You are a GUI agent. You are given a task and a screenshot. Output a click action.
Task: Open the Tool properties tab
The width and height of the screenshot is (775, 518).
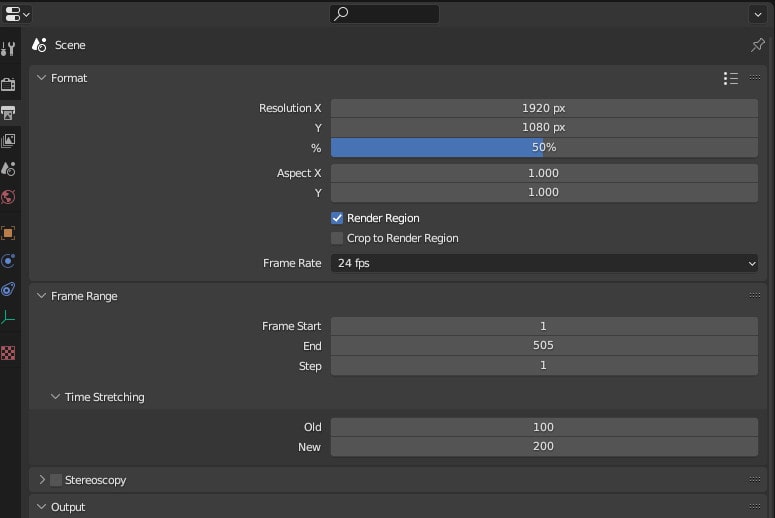pos(8,48)
